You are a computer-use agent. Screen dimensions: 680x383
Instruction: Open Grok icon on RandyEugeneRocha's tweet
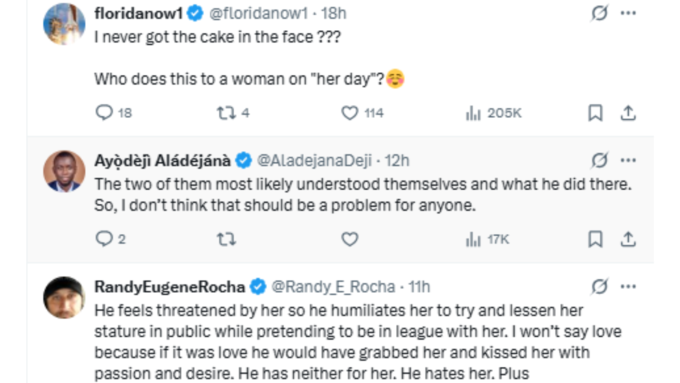599,286
